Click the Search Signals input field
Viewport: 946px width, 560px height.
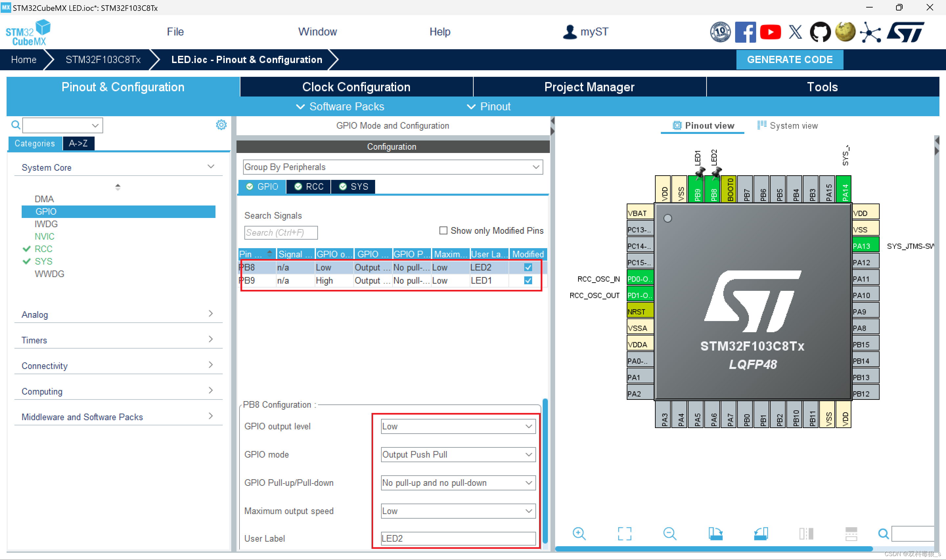[281, 232]
